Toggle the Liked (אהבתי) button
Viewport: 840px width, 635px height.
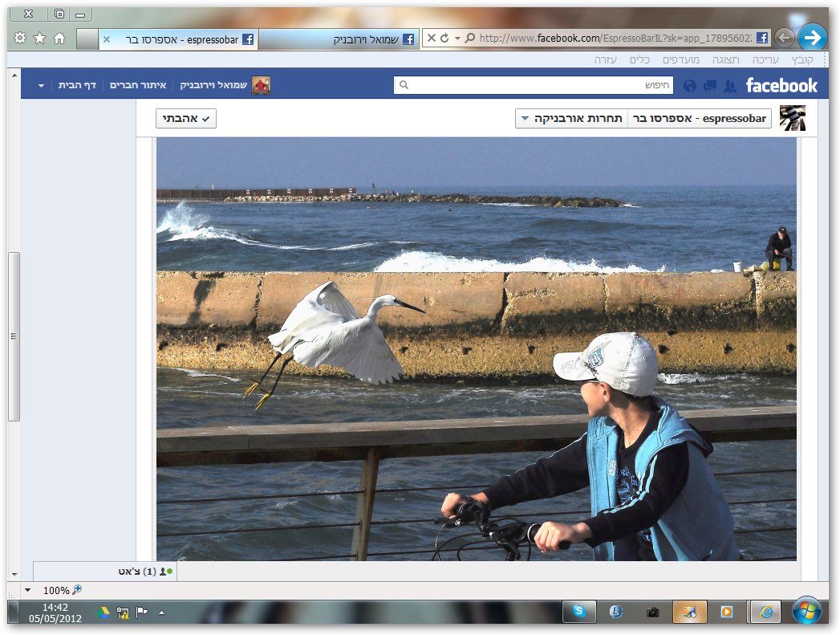coord(186,119)
